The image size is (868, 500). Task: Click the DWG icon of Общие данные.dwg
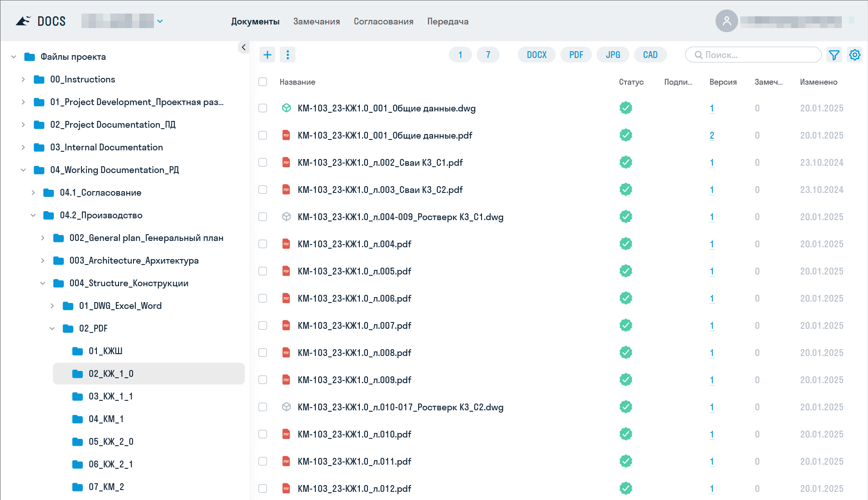coord(286,108)
